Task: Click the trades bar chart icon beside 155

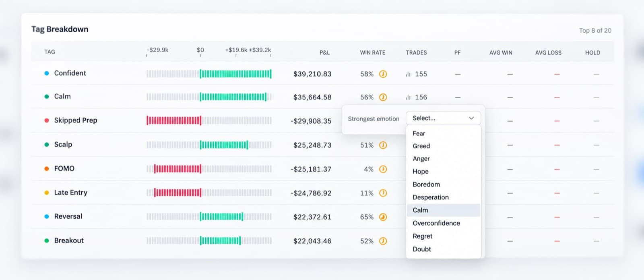Action: (408, 74)
